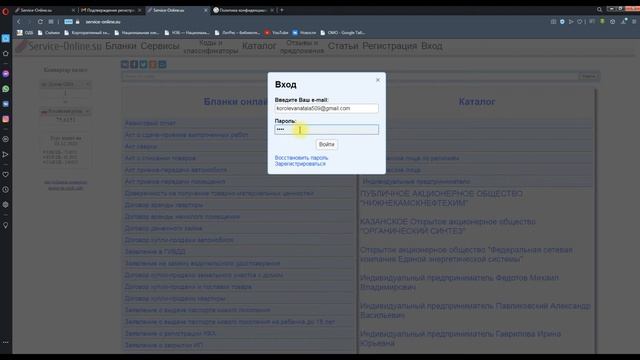The width and height of the screenshot is (640, 360).
Task: Open the Каталог site menu
Action: pos(259,46)
